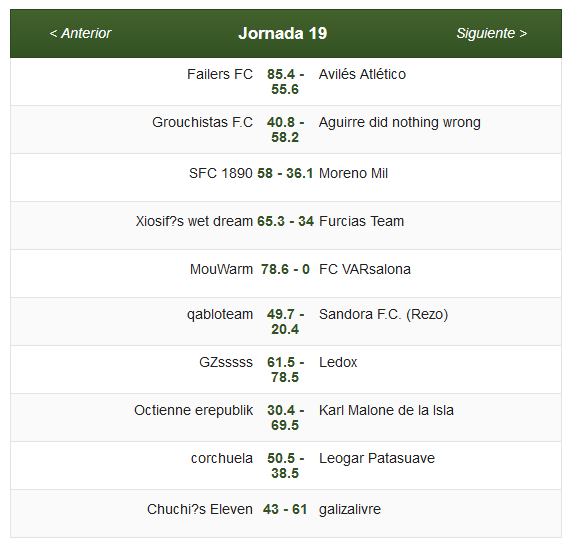This screenshot has width=566, height=545.
Task: Open the Moreno Mil team
Action: pyautogui.click(x=353, y=173)
